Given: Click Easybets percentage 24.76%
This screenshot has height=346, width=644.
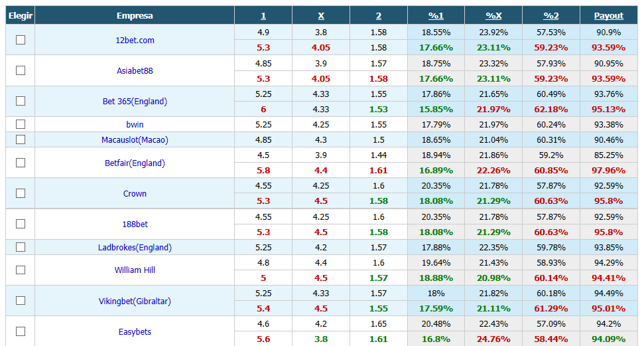Looking at the screenshot, I should coord(493,339).
